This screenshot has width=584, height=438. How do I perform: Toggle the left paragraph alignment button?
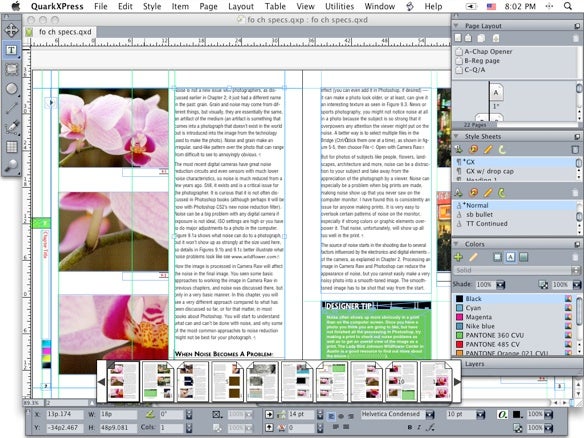[x=331, y=416]
